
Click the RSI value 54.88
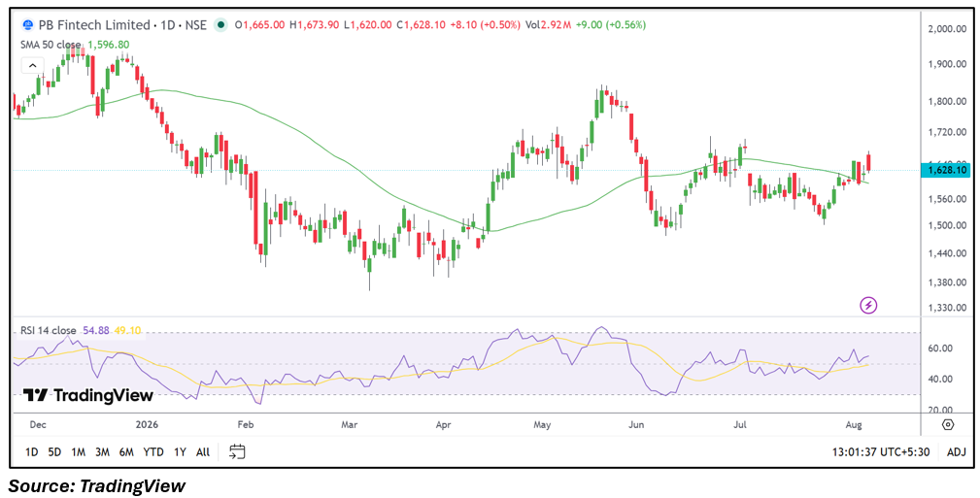(x=95, y=330)
